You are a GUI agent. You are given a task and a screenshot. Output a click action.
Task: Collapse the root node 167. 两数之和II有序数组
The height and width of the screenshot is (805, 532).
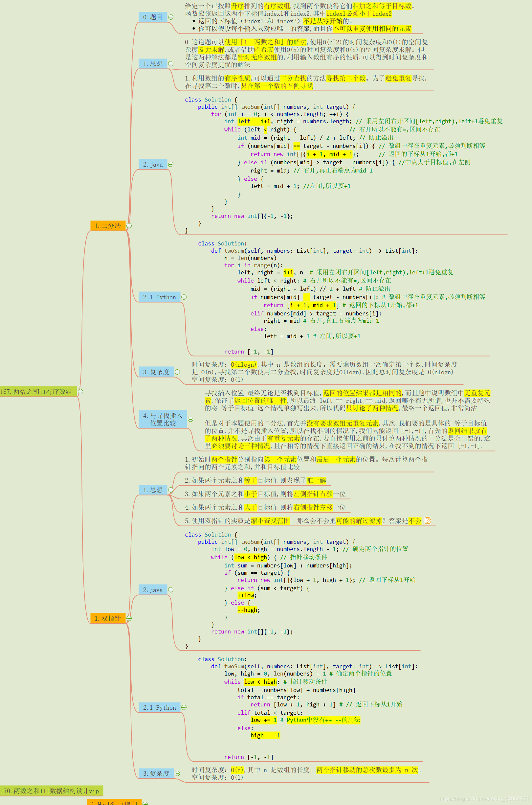(81, 391)
